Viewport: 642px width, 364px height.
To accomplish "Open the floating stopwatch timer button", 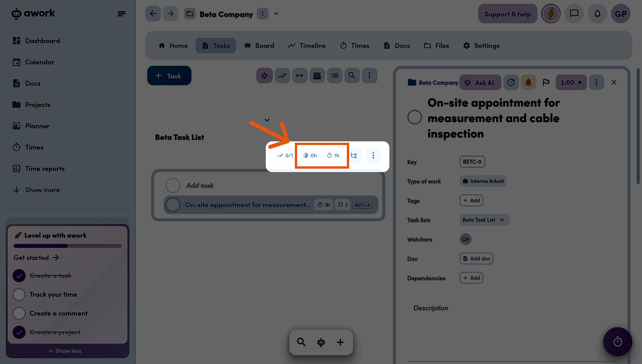I will coord(617,342).
